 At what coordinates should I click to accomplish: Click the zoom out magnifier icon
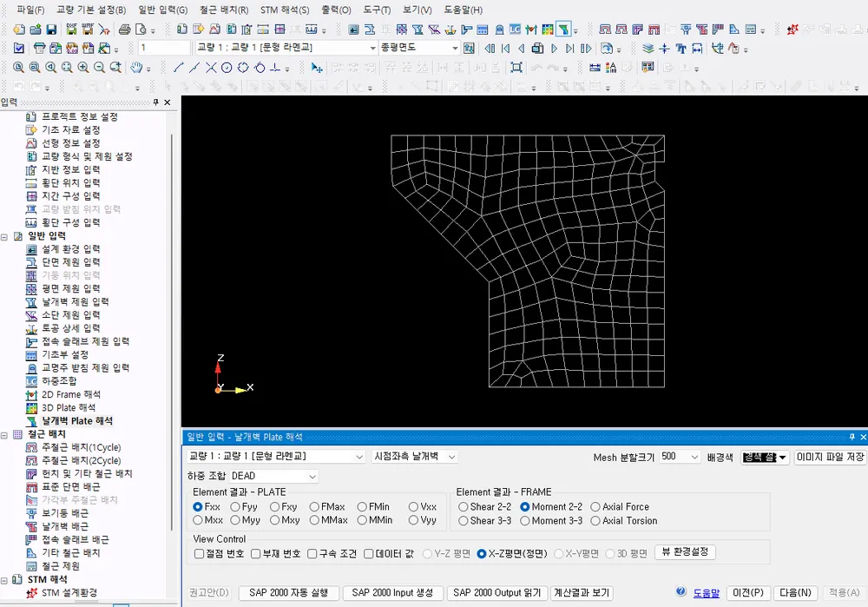[99, 68]
